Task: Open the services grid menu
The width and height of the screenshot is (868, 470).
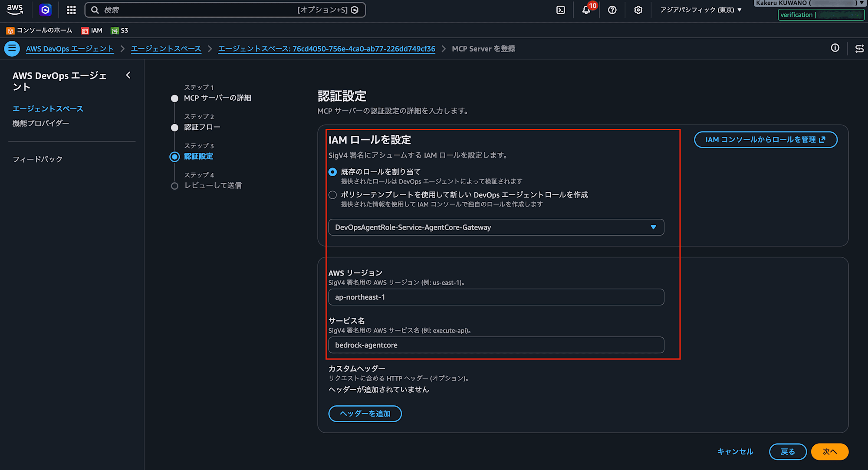Action: pos(71,10)
